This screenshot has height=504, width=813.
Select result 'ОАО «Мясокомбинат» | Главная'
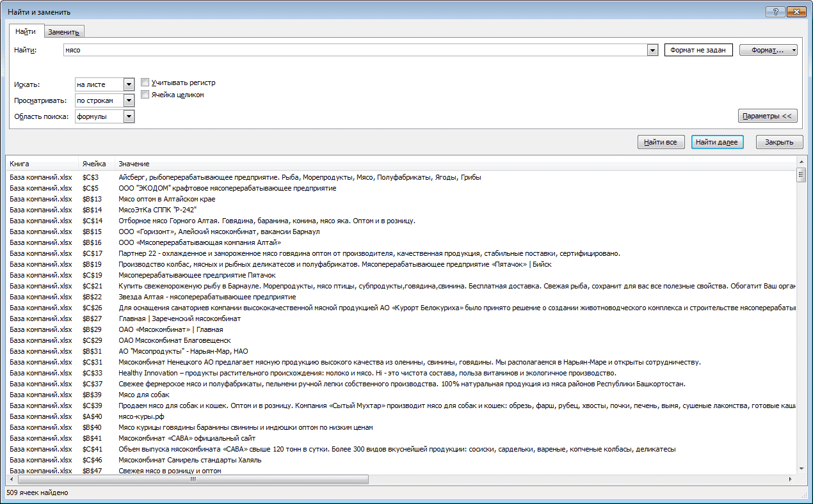point(401,329)
